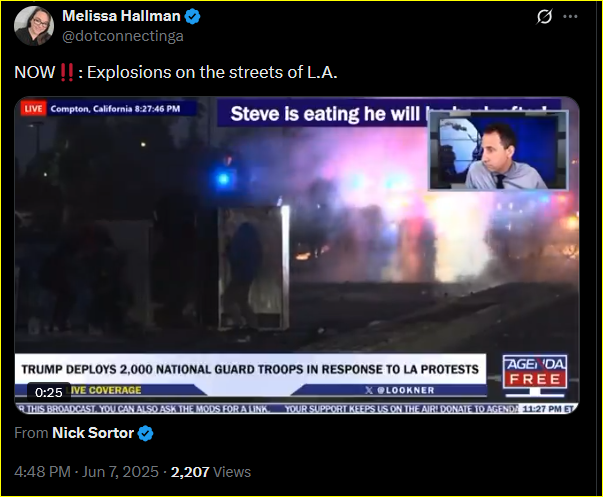Open Melissa Hallman's profile picture
Screen dimensions: 603x497
pyautogui.click(x=34, y=26)
